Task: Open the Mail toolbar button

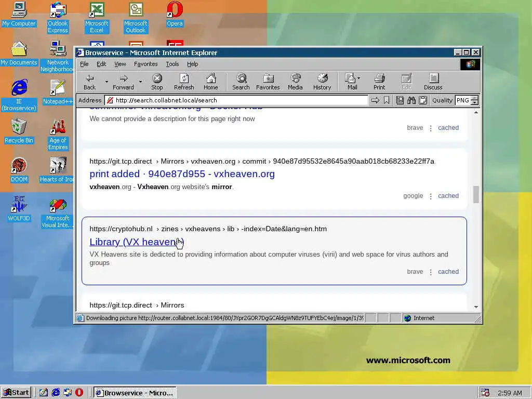Action: click(351, 82)
